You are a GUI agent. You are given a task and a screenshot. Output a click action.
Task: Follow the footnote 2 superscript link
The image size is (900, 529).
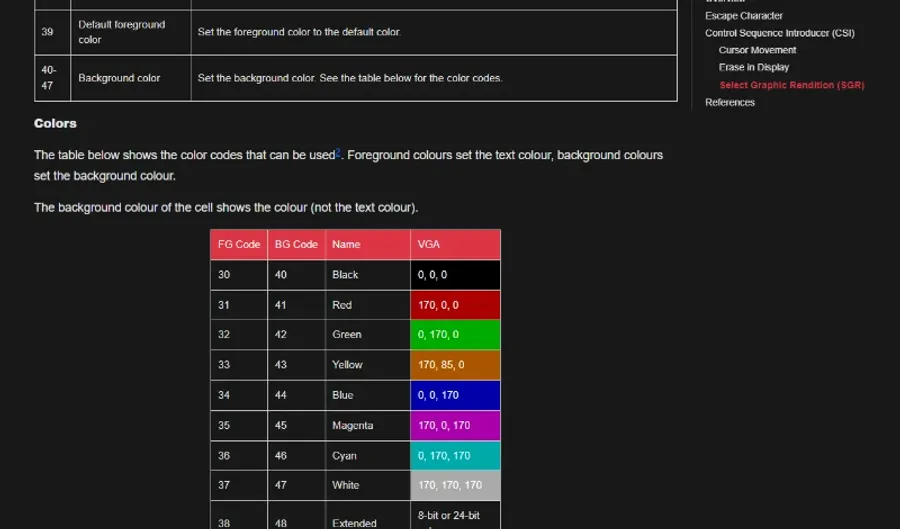click(338, 152)
